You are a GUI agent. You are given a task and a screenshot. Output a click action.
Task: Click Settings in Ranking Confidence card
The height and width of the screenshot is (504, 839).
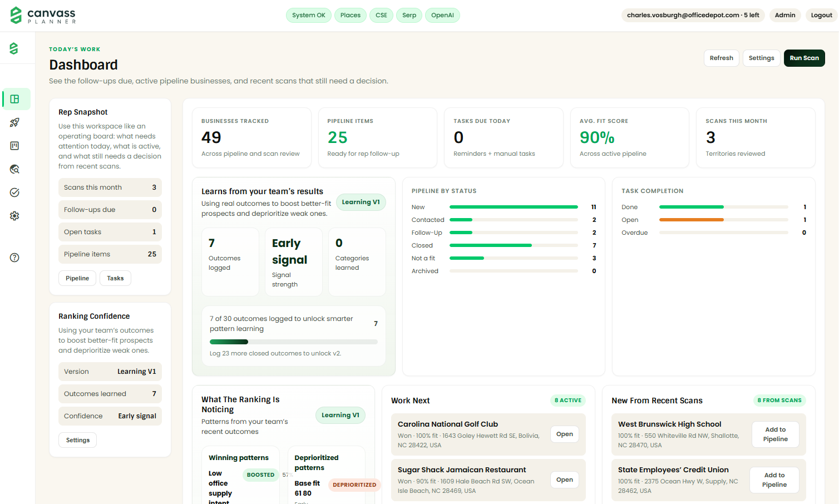pyautogui.click(x=78, y=440)
